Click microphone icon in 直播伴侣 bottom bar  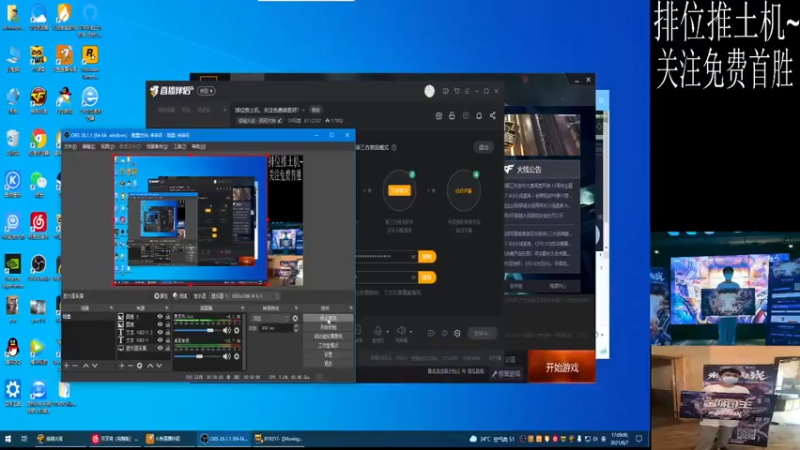tap(378, 331)
